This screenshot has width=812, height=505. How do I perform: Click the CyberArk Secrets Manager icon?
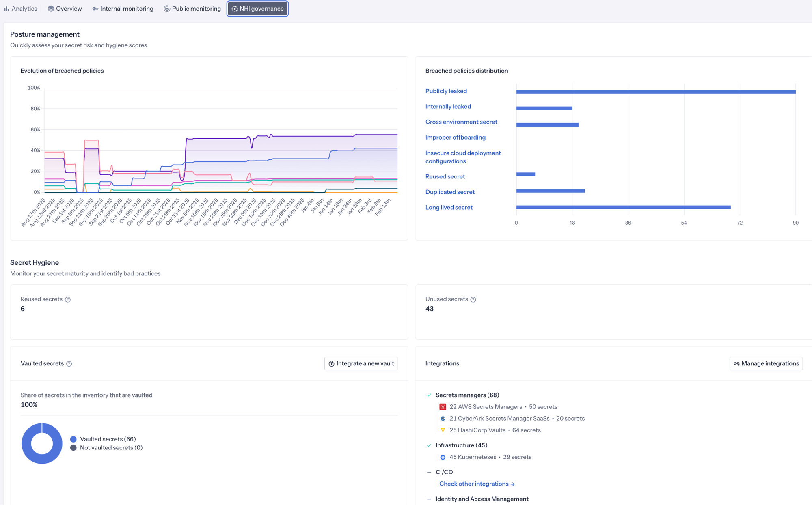443,419
